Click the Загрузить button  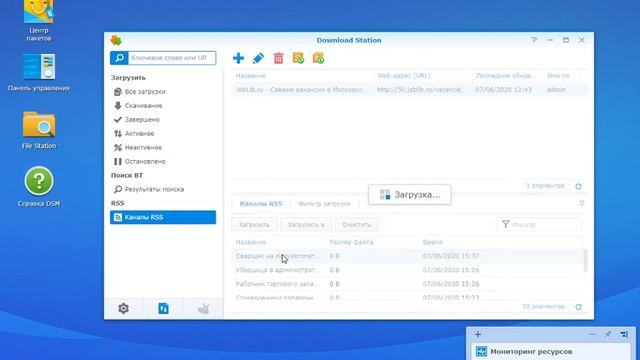(254, 224)
